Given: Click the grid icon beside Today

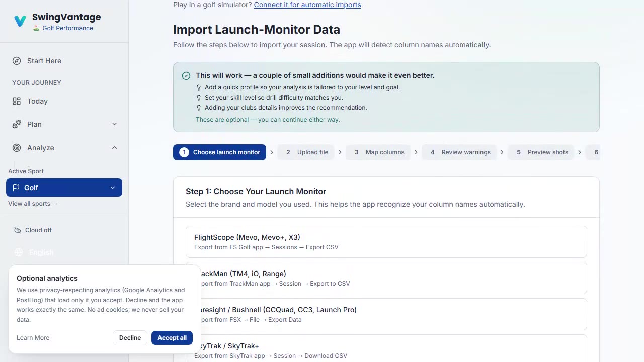Looking at the screenshot, I should click(17, 101).
